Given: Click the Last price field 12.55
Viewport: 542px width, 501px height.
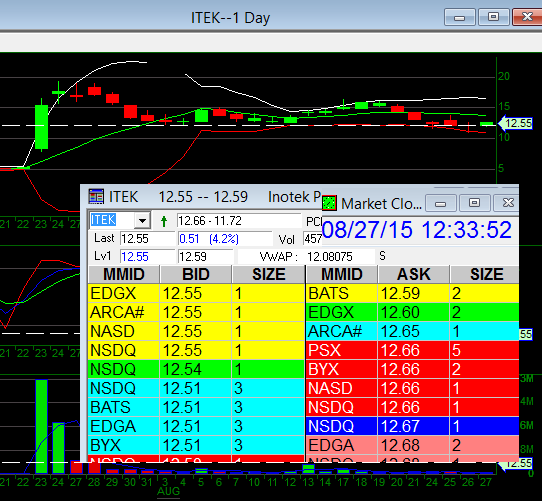Looking at the screenshot, I should pos(148,239).
